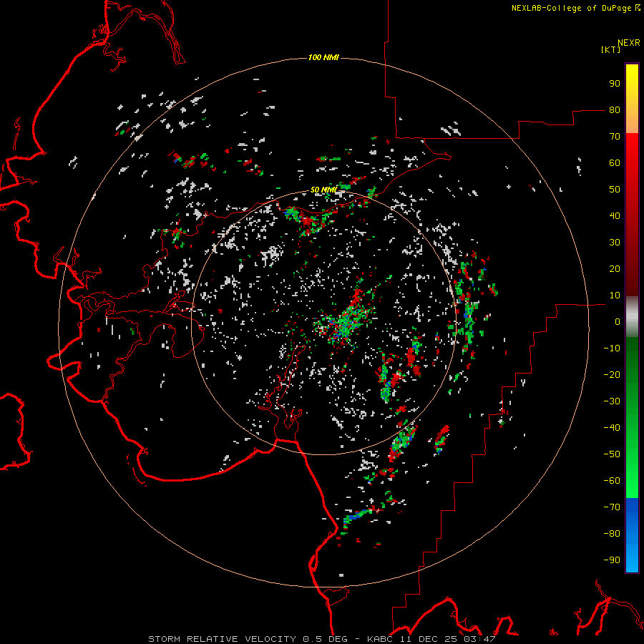This screenshot has height=644, width=644.
Task: Click the 30 value on the velocity scale
Action: 615,243
